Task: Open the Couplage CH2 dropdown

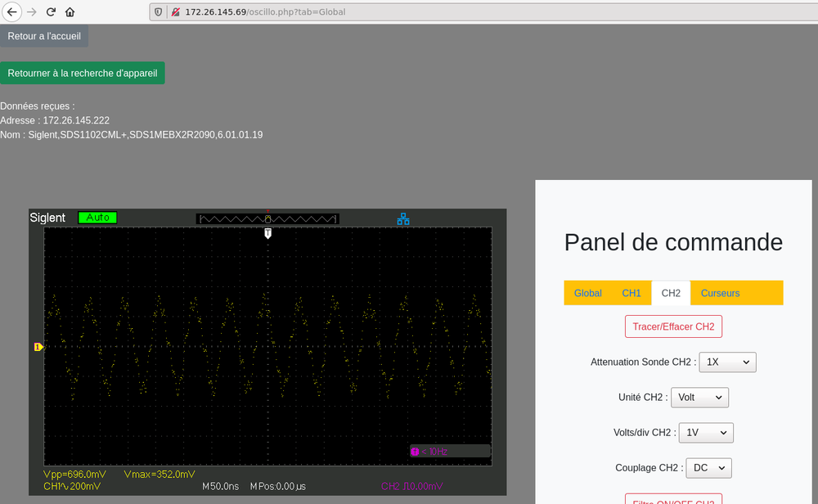Action: click(x=708, y=468)
